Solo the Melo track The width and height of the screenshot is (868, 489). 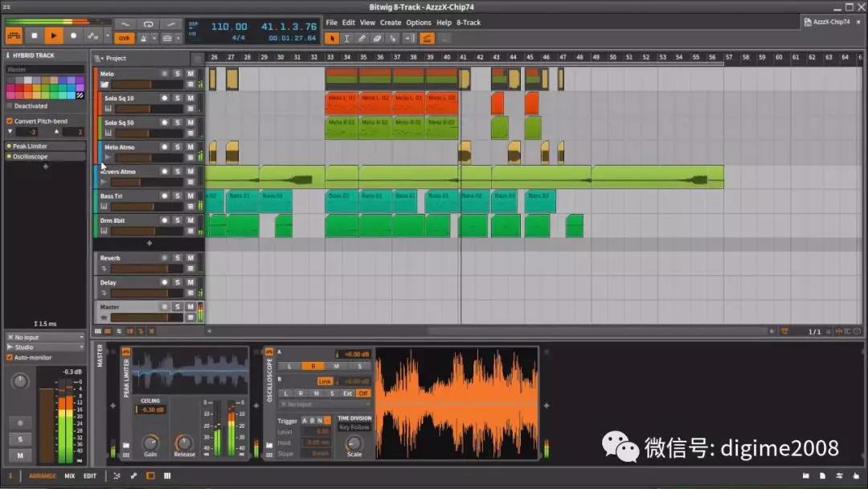(177, 74)
